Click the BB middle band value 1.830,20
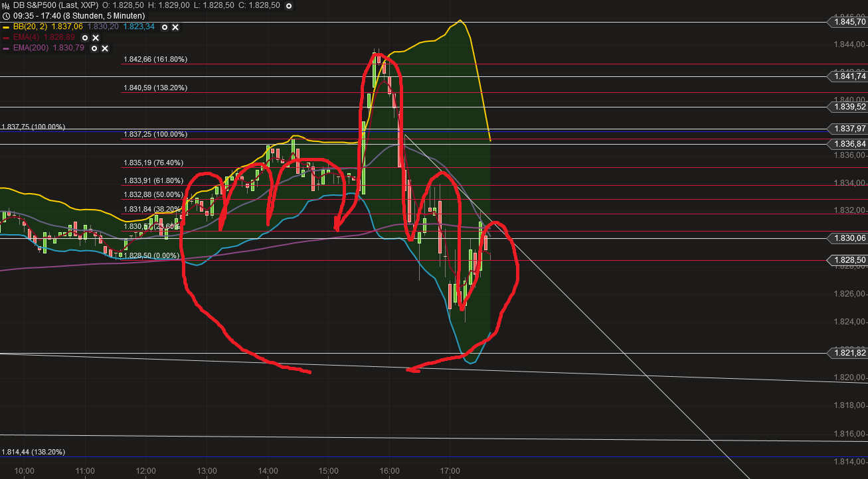The image size is (868, 479). pyautogui.click(x=103, y=27)
